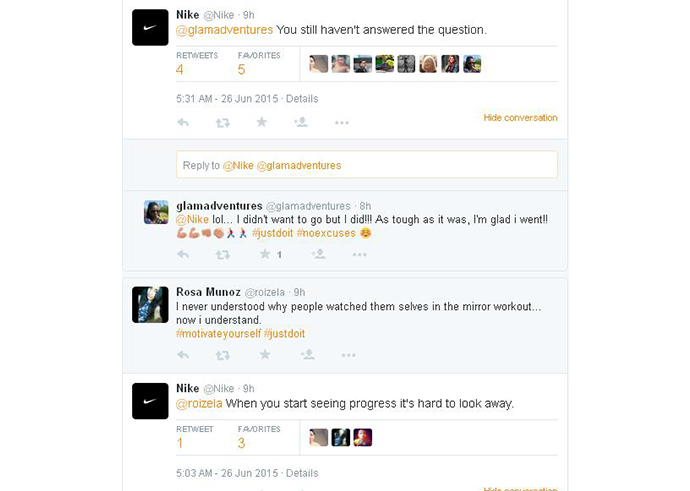Open Rosa Munoz's profile picture

(150, 305)
